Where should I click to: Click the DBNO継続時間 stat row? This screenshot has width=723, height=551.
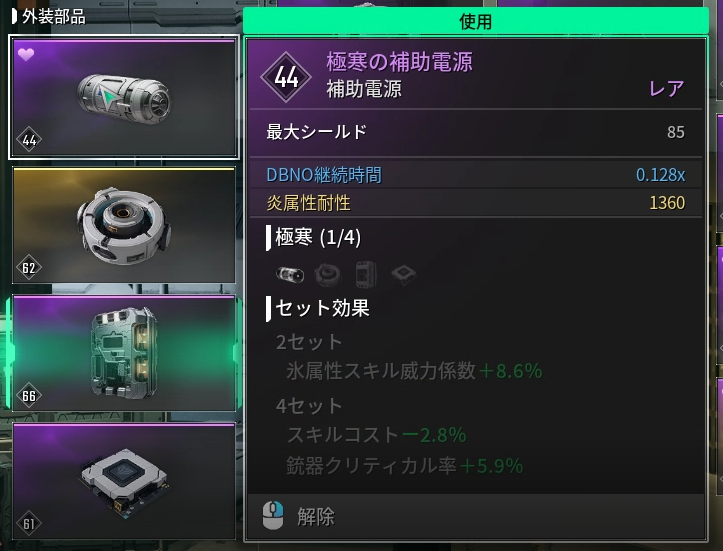476,175
